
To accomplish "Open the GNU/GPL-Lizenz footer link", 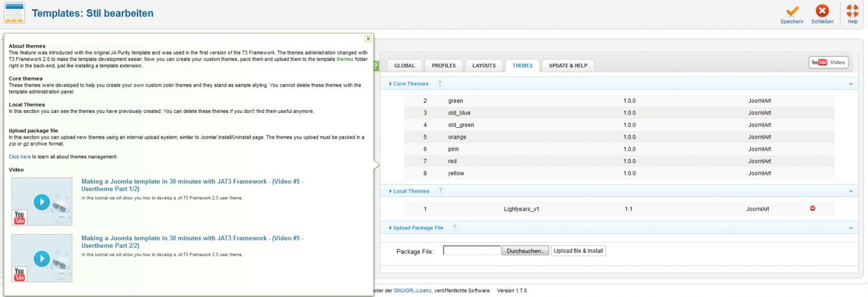I will (413, 291).
